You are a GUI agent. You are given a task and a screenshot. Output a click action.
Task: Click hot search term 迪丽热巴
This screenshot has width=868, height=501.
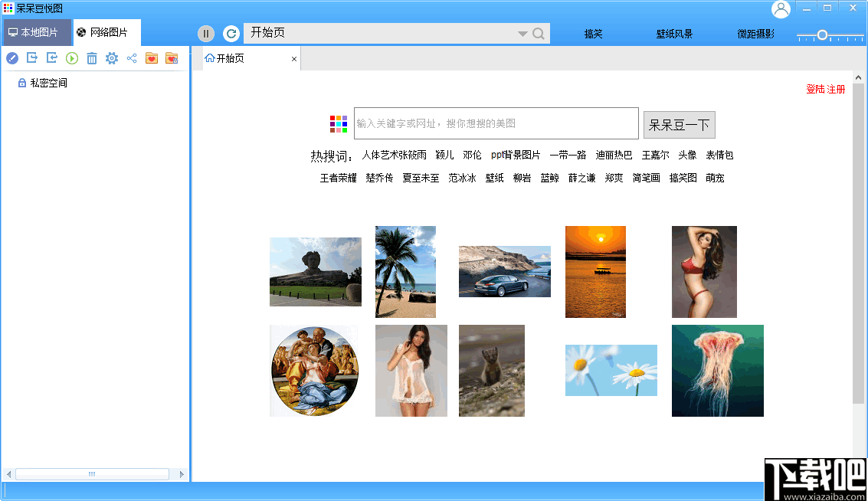click(614, 155)
